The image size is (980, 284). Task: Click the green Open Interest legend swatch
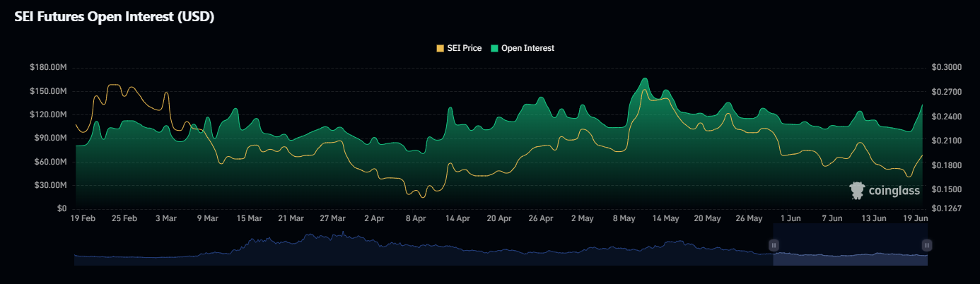coord(494,48)
